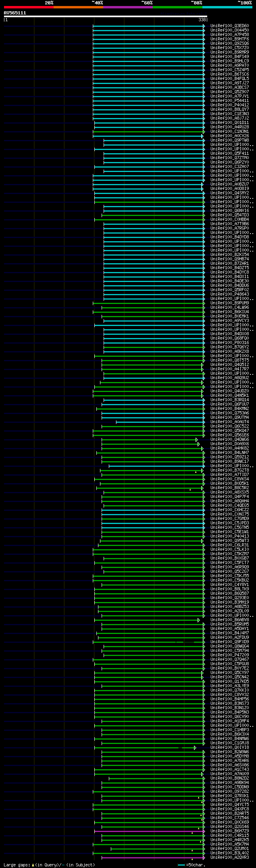This screenshot has height=868, width=256.
Task: Select label UniRef100_Q0IVI8
Action: [230, 748]
